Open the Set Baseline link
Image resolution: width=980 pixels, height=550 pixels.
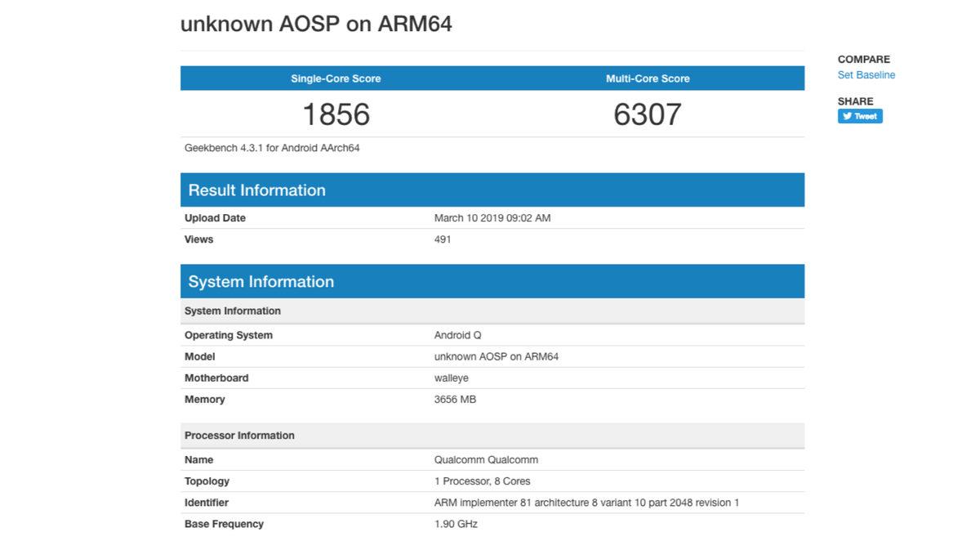[866, 74]
